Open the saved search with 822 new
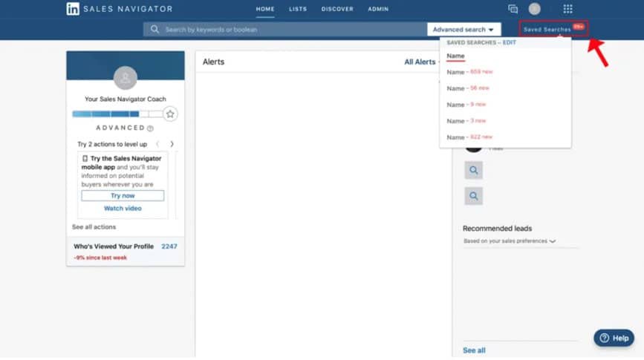 [469, 137]
